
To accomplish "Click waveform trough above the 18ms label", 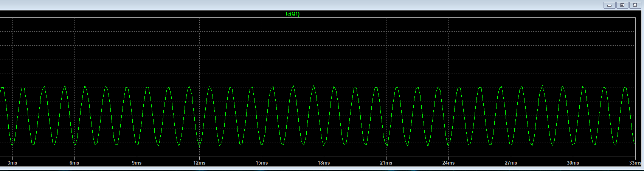I will click(x=324, y=145).
